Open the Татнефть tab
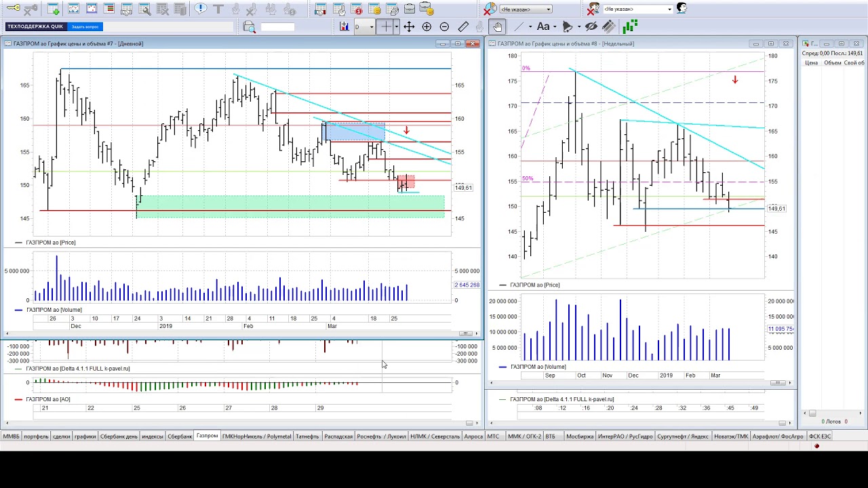This screenshot has width=868, height=488. click(x=307, y=436)
